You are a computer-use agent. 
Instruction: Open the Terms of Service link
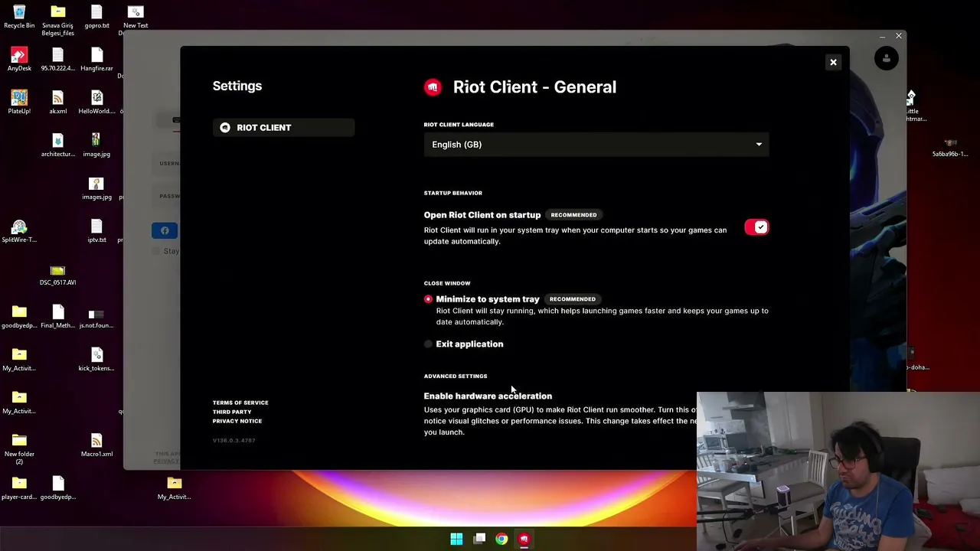240,403
